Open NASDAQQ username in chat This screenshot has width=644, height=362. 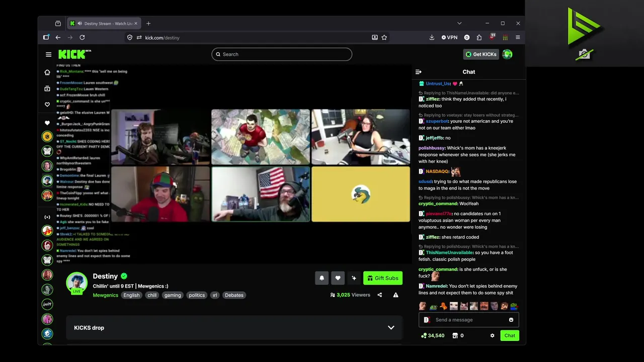point(437,171)
